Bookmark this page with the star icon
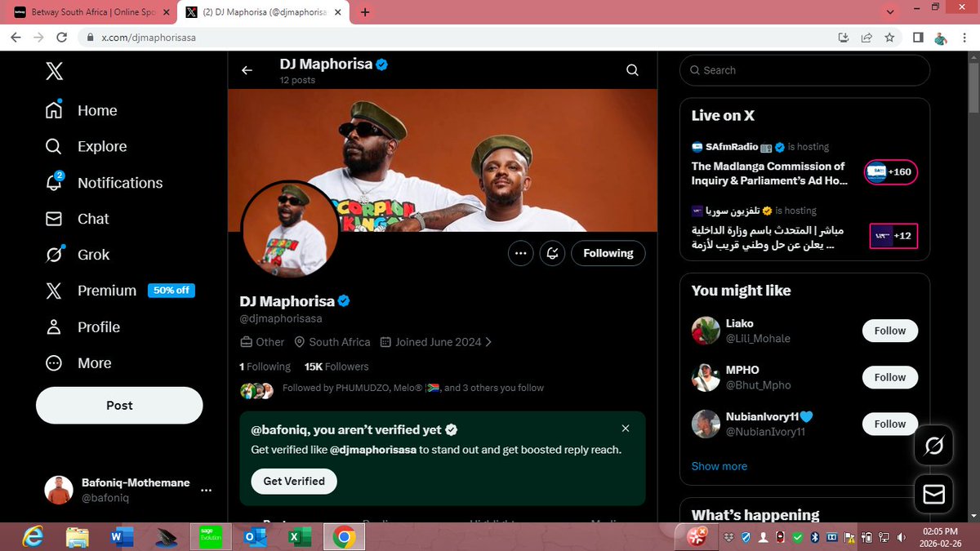Viewport: 980px width, 551px height. click(889, 38)
